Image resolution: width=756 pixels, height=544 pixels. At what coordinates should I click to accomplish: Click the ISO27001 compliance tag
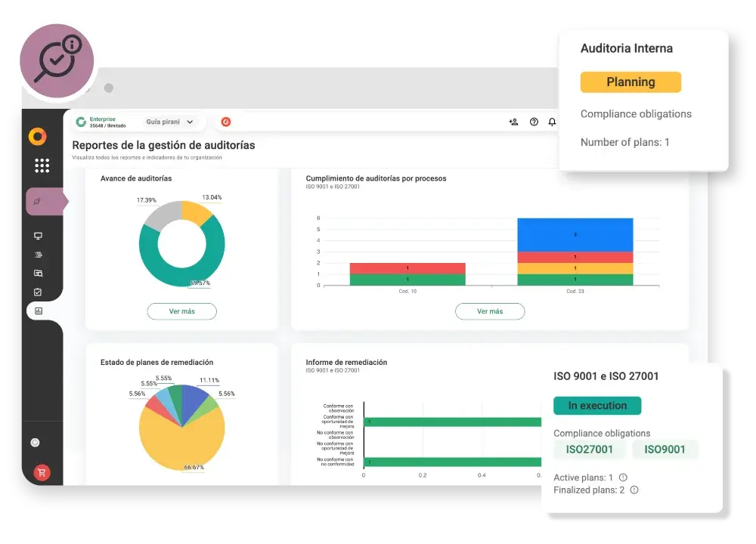589,450
